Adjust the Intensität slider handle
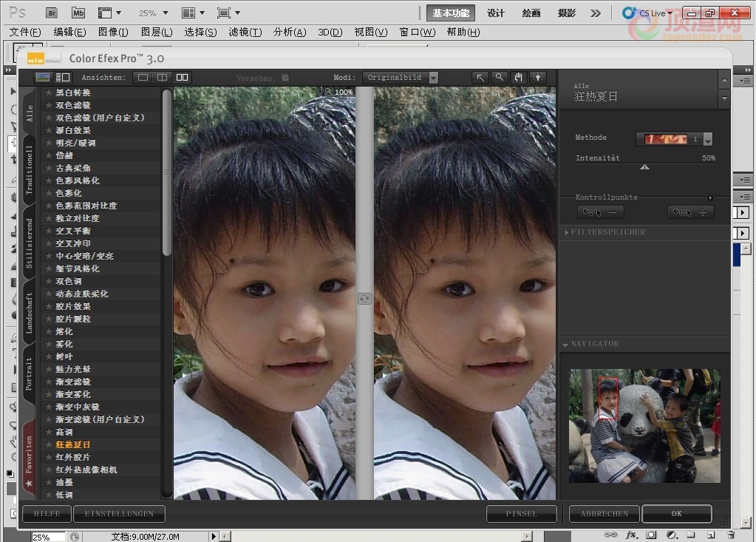 (644, 167)
